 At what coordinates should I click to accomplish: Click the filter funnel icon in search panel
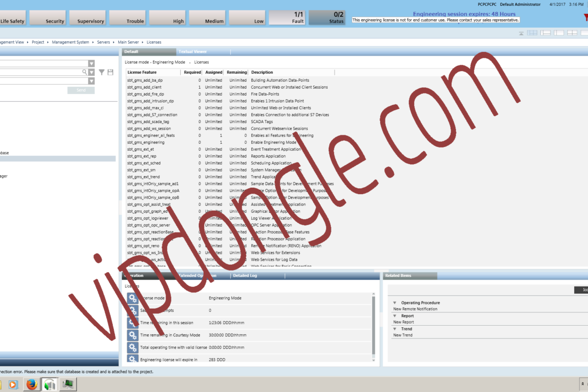tap(101, 72)
